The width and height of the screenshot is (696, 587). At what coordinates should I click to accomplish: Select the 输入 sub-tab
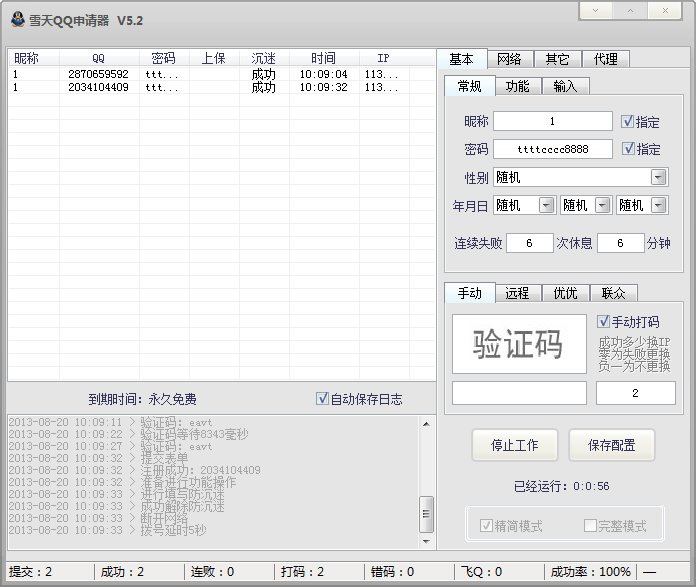tap(566, 86)
